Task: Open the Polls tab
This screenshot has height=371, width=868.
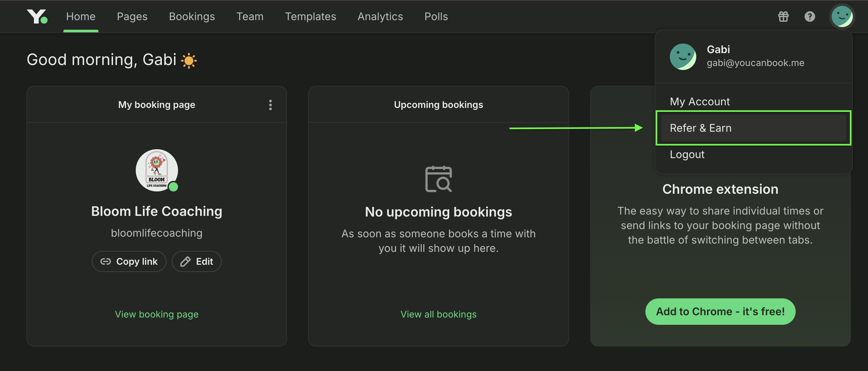Action: 436,16
